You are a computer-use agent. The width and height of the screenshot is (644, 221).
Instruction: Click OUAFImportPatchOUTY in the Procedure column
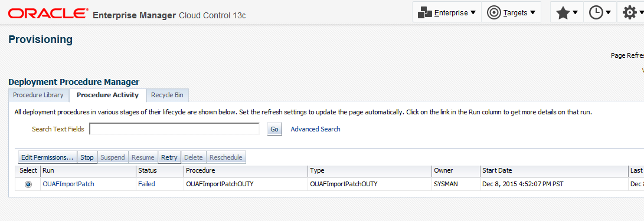pyautogui.click(x=220, y=184)
